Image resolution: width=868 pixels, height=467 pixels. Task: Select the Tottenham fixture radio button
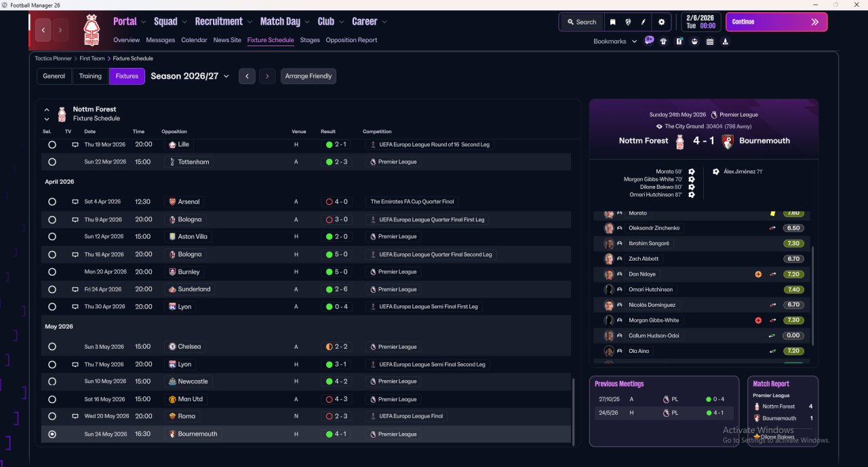pyautogui.click(x=52, y=162)
